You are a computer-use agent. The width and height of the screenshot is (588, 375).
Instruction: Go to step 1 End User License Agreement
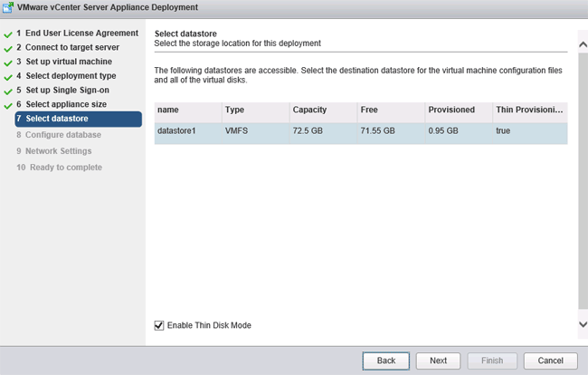click(x=77, y=33)
